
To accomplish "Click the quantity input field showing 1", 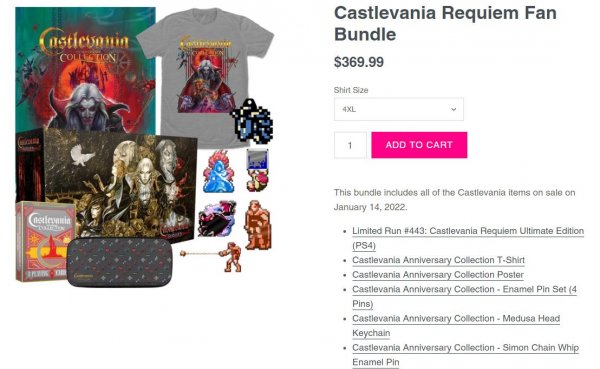I will point(350,145).
